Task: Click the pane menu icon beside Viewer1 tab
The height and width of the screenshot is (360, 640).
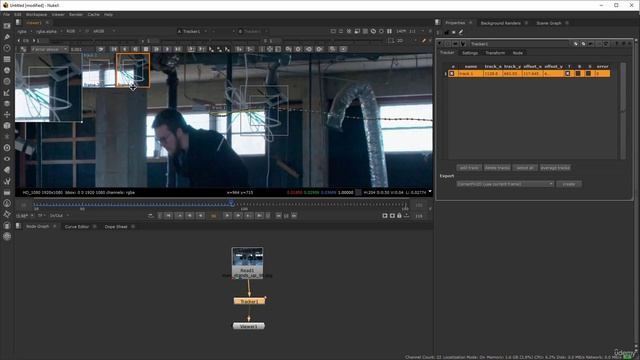Action: (x=18, y=23)
